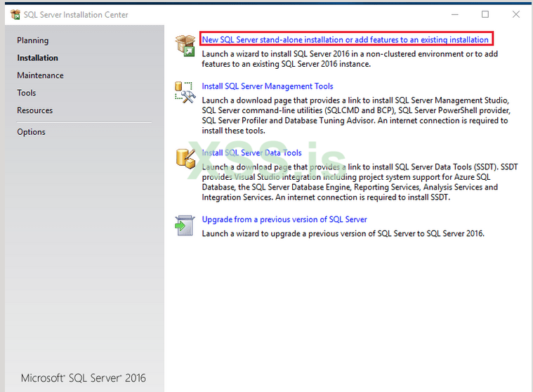
Task: Click the SQL Server Installation Center window title
Action: 76,15
